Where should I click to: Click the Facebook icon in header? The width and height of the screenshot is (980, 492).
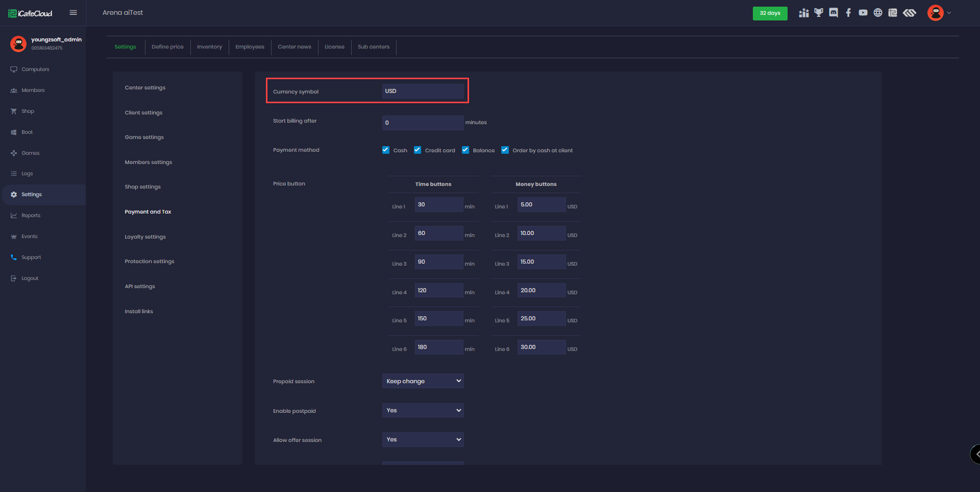pyautogui.click(x=848, y=13)
